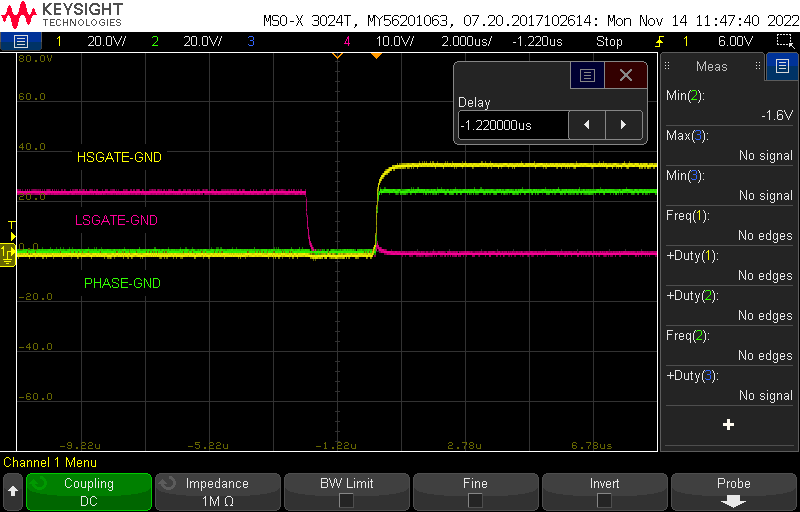Open the main menu icon at top left
Image resolution: width=800 pixels, height=512 pixels.
click(x=20, y=41)
